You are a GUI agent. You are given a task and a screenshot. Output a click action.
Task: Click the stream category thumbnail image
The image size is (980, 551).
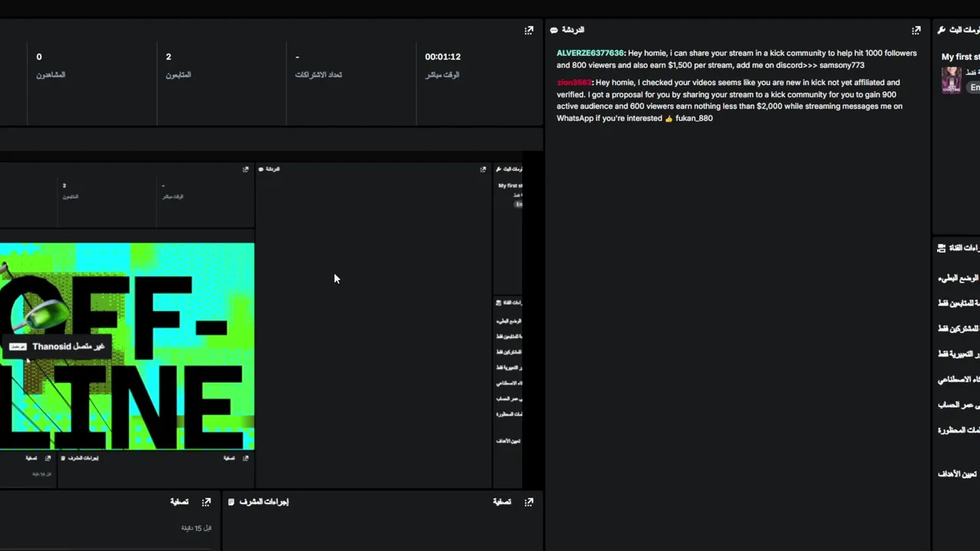951,80
